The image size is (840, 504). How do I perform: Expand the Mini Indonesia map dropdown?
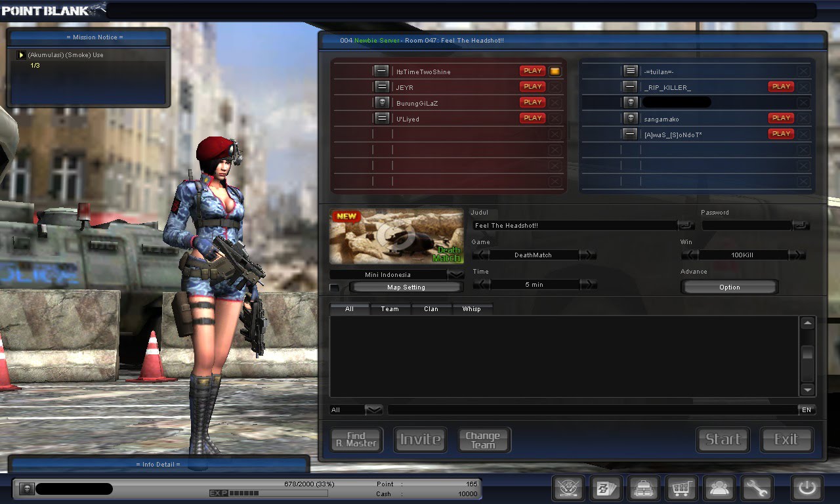[455, 274]
